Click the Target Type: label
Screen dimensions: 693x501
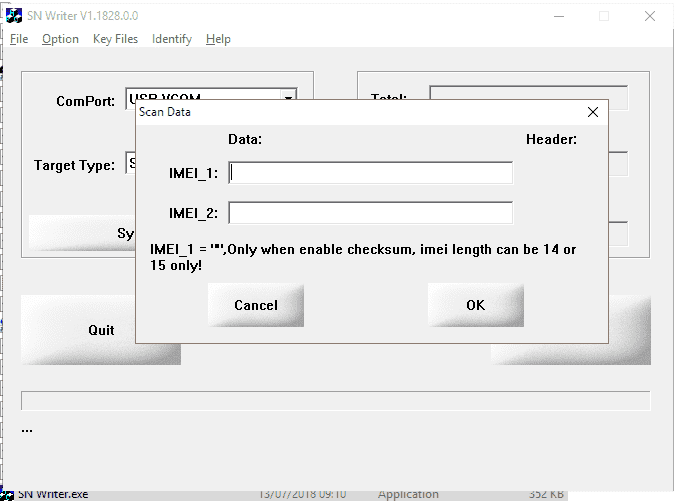point(74,165)
